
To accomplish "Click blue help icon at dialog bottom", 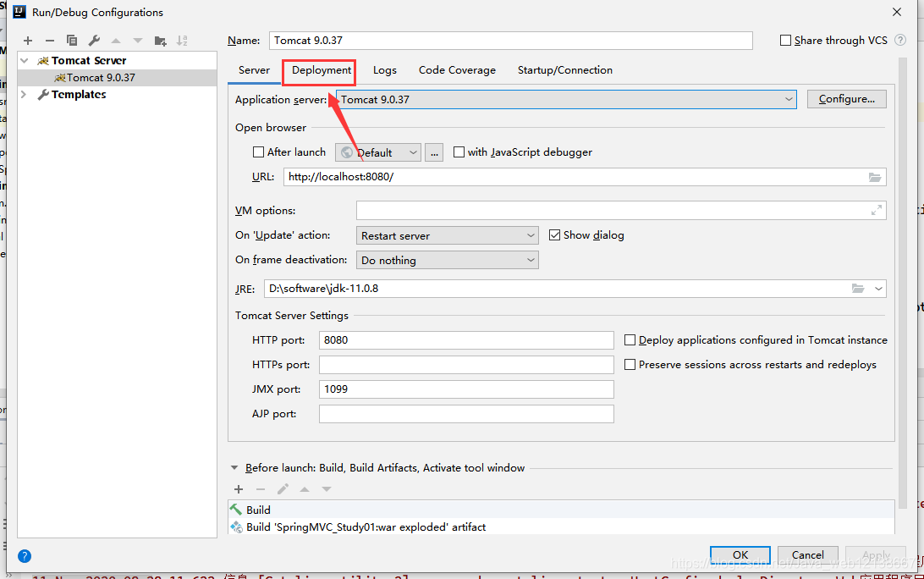I will pyautogui.click(x=25, y=556).
